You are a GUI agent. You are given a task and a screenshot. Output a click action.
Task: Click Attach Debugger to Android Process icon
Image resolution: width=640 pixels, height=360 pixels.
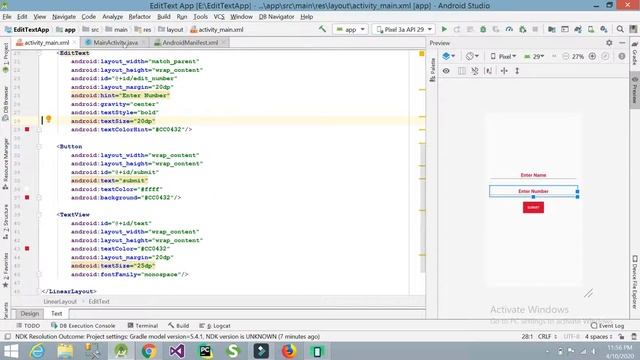522,29
